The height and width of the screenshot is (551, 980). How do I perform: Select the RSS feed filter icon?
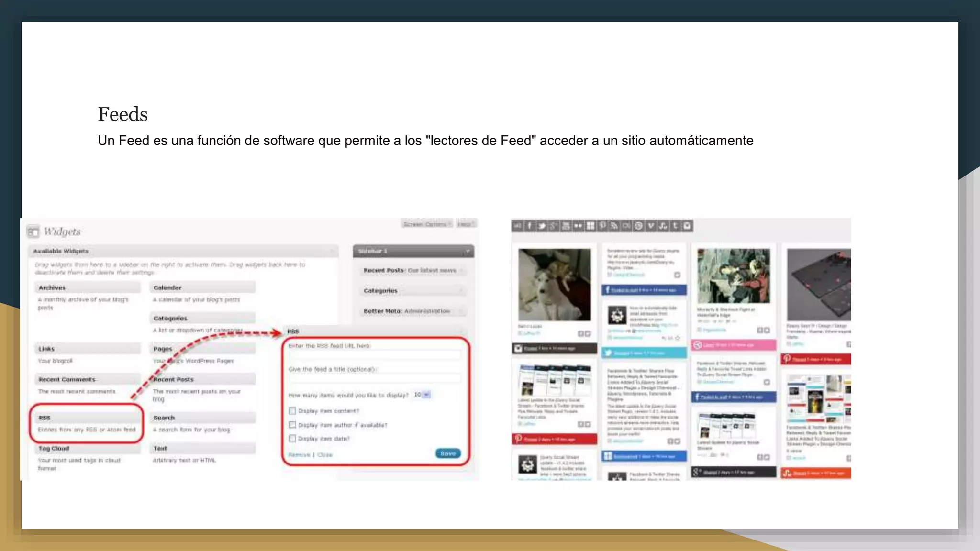click(x=614, y=226)
